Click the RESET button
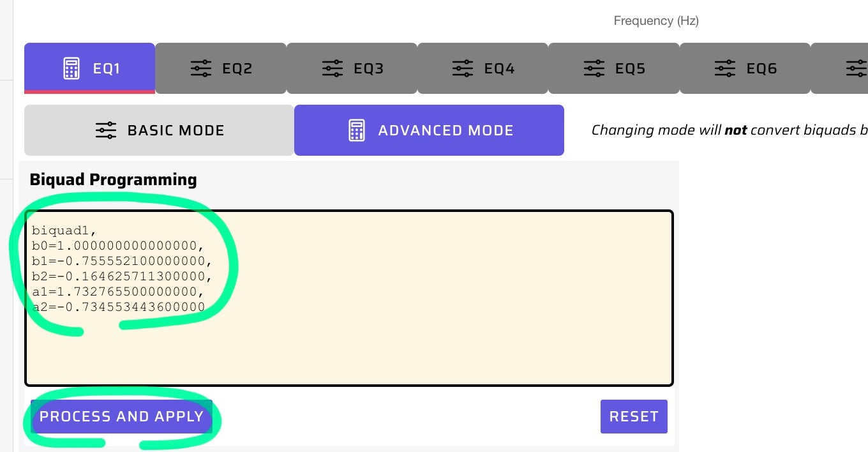868x452 pixels. click(634, 417)
